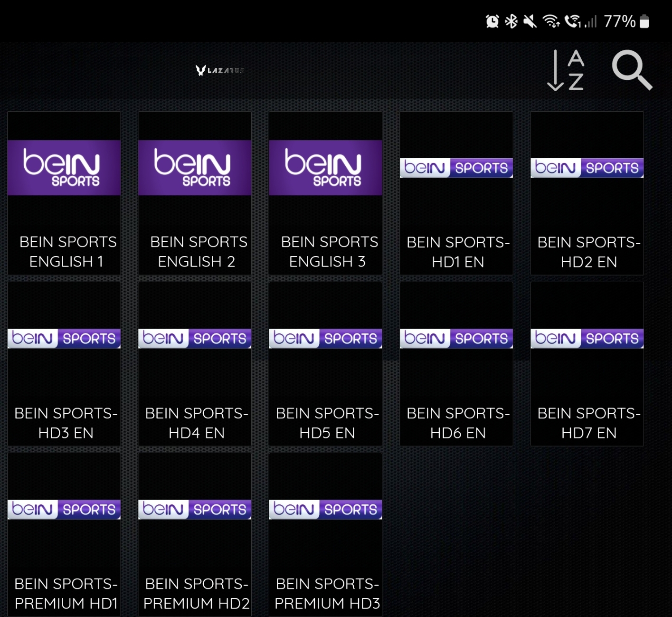Open BEIN SPORTS ENGLISH 1 channel
This screenshot has width=672, height=617.
pos(64,193)
